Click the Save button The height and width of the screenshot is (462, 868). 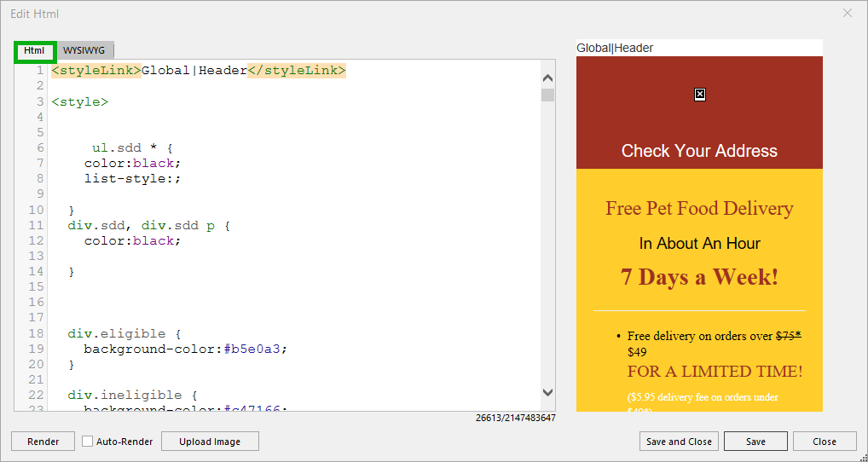coord(755,442)
